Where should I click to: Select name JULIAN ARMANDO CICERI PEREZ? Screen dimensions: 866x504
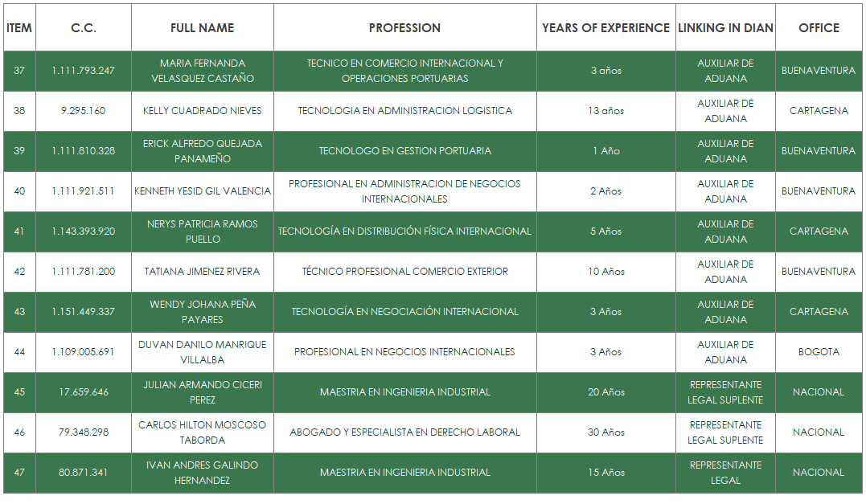click(202, 392)
